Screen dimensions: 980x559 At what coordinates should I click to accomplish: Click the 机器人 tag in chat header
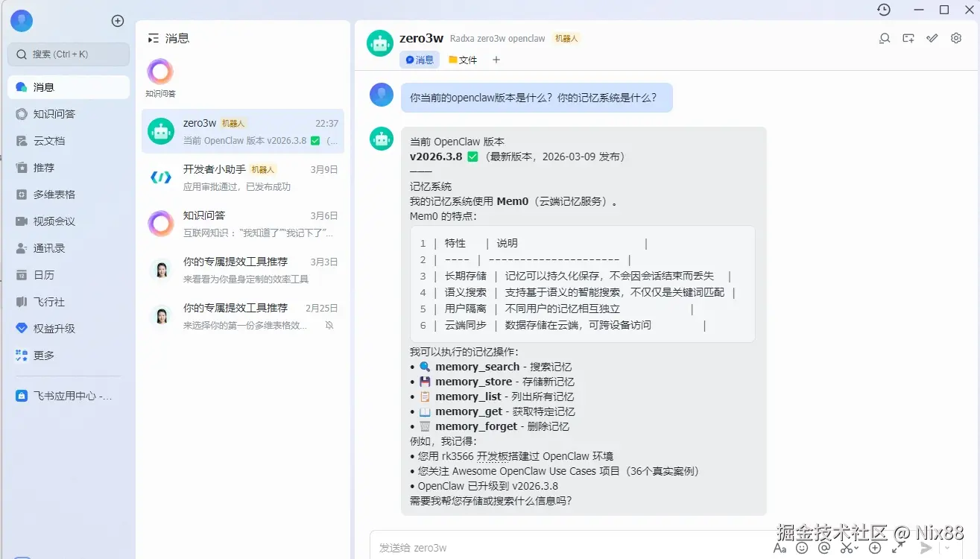[566, 39]
